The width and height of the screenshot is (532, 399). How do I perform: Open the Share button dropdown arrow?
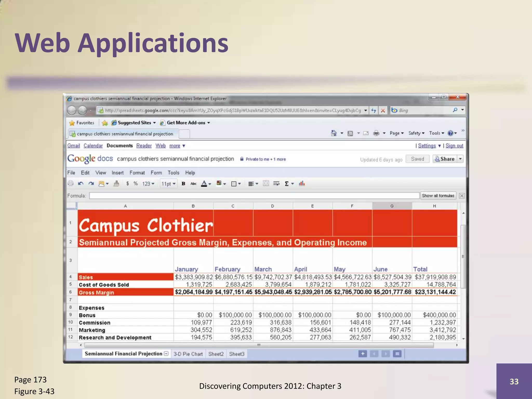pos(460,159)
